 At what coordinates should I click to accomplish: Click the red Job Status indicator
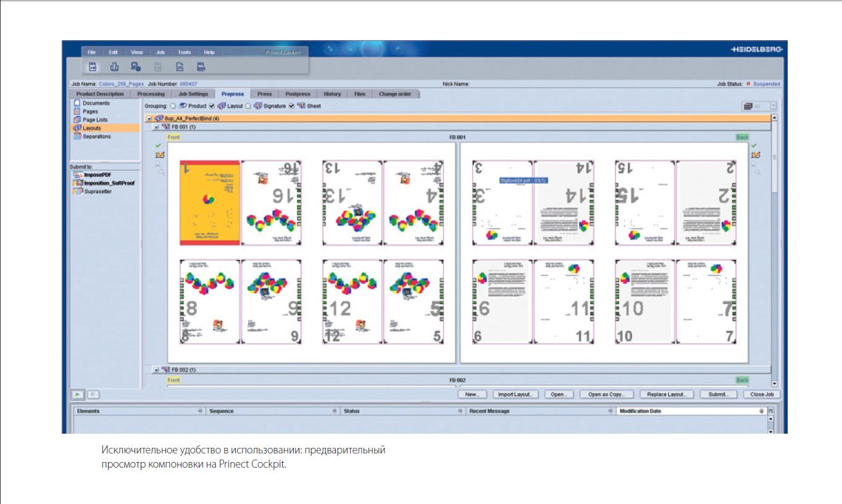pos(748,84)
